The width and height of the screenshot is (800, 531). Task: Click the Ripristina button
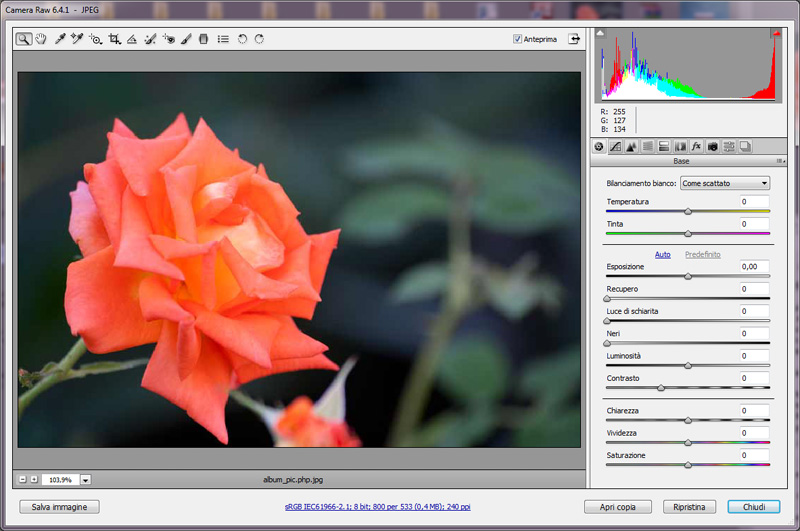click(689, 507)
